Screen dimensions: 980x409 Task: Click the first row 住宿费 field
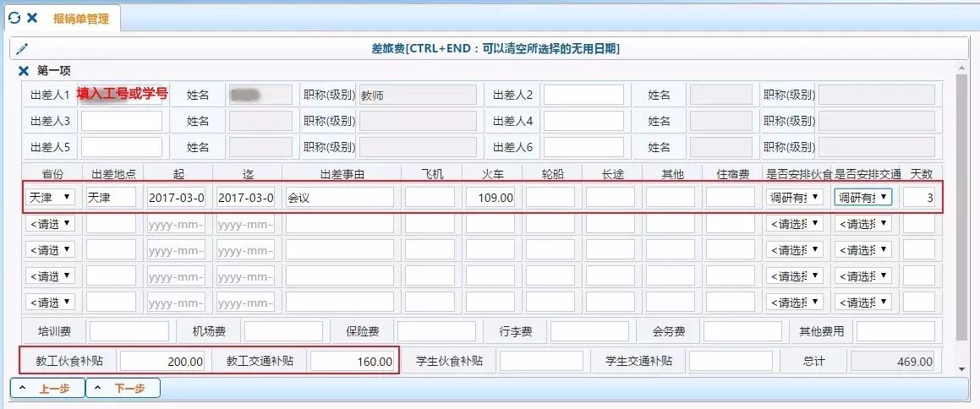point(731,198)
